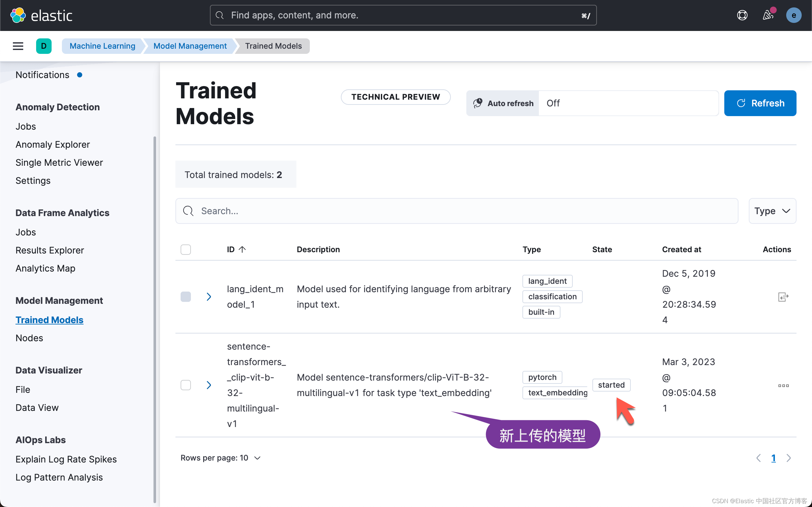Open the hamburger navigation menu
Viewport: 812px width, 507px height.
click(18, 46)
